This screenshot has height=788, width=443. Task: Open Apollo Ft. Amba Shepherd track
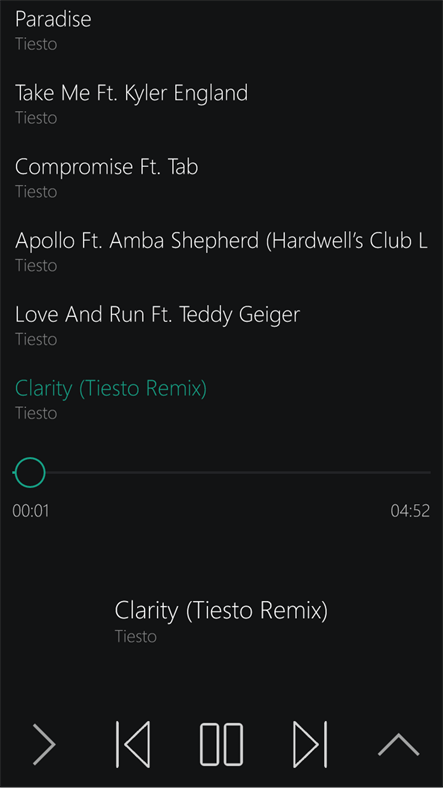(x=222, y=252)
